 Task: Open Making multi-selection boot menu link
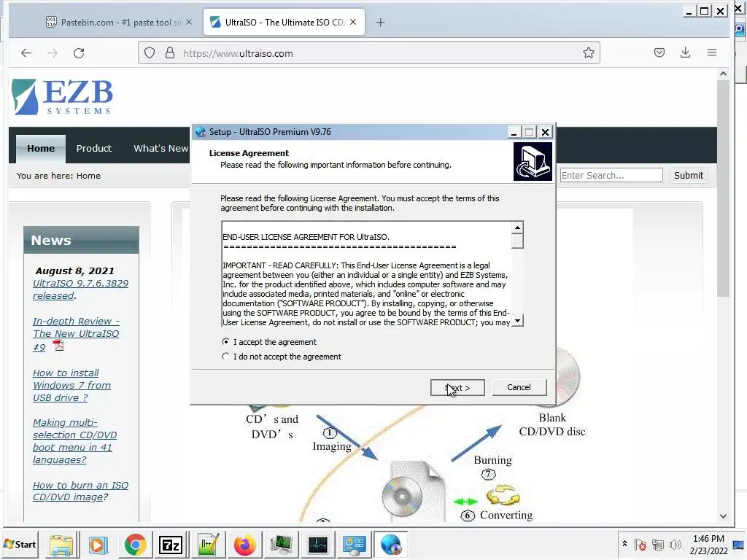coord(74,441)
